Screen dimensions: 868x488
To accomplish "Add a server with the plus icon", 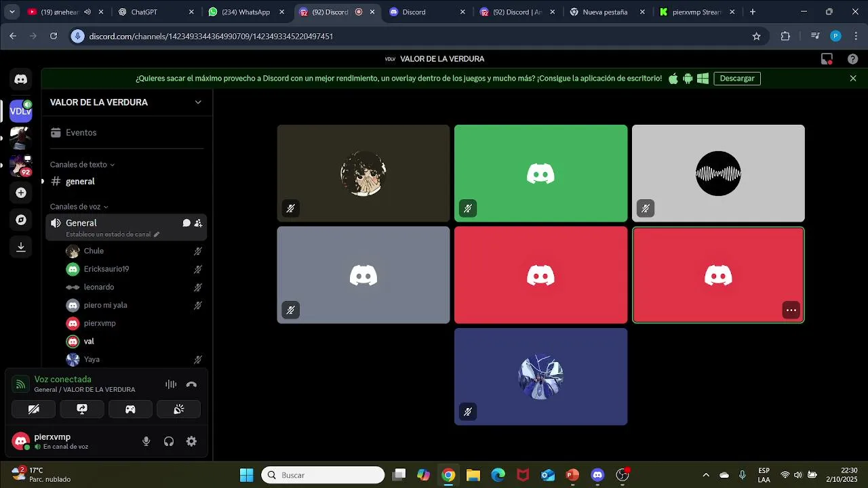I will coord(21,193).
